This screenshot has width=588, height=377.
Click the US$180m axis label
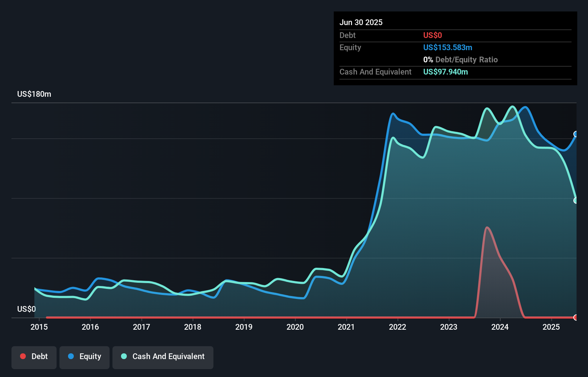[34, 94]
